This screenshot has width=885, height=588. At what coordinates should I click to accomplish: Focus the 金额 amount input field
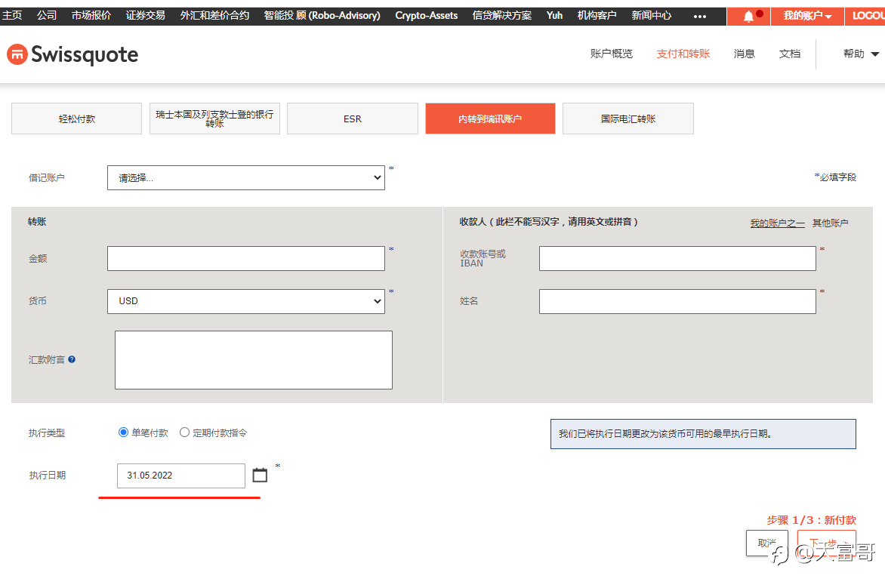tap(246, 258)
